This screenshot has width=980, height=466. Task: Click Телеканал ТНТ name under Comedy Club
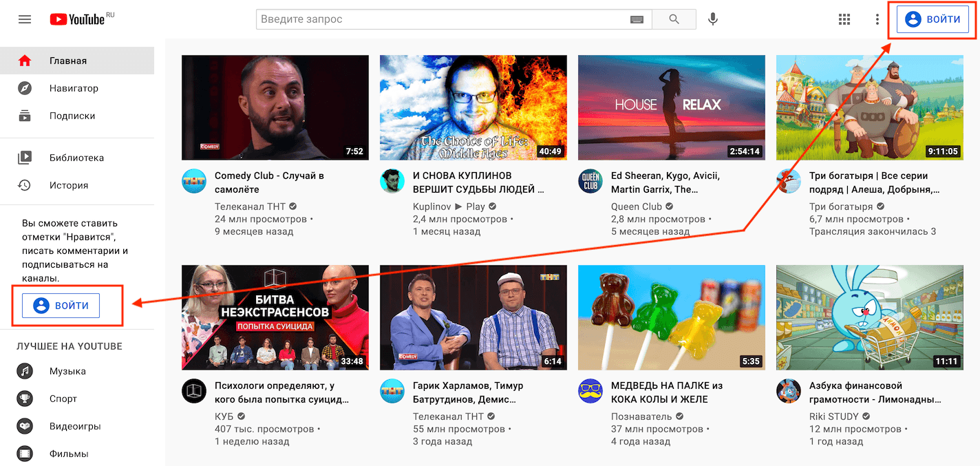(x=250, y=206)
